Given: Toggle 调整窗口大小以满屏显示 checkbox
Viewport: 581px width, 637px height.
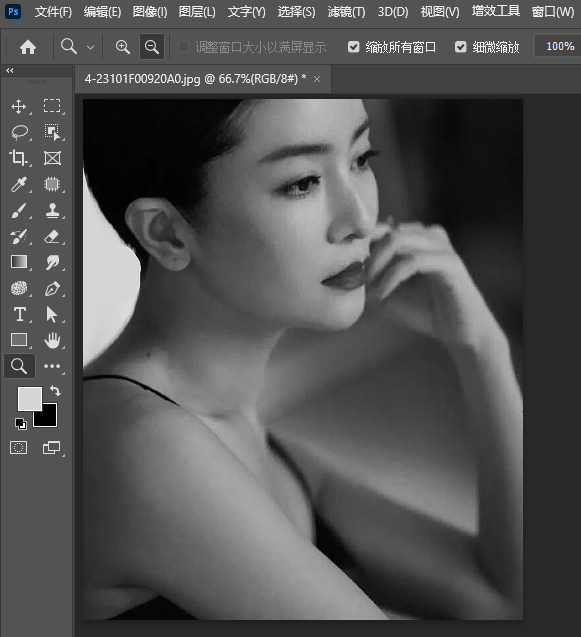Looking at the screenshot, I should (183, 47).
